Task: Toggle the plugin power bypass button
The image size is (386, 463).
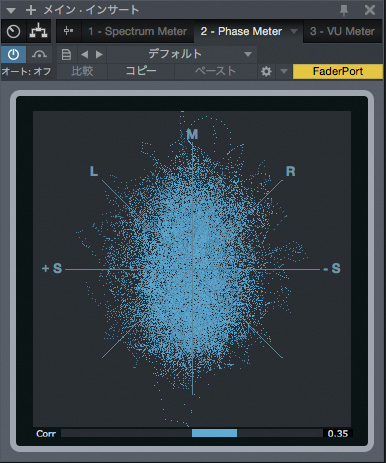Action: [13, 54]
